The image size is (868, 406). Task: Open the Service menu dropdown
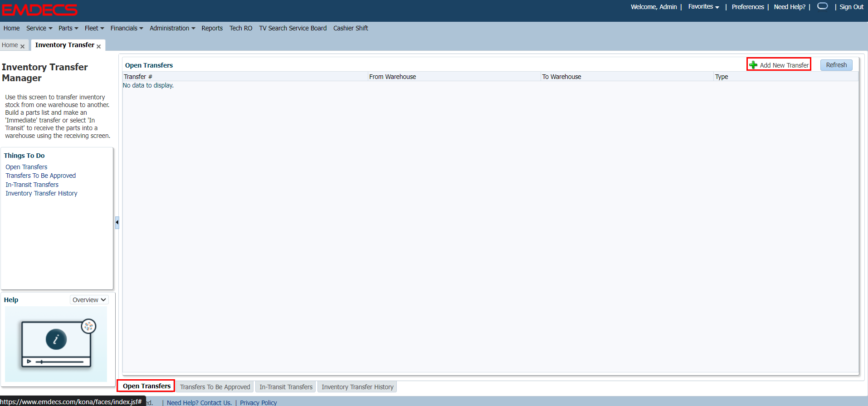click(x=39, y=28)
